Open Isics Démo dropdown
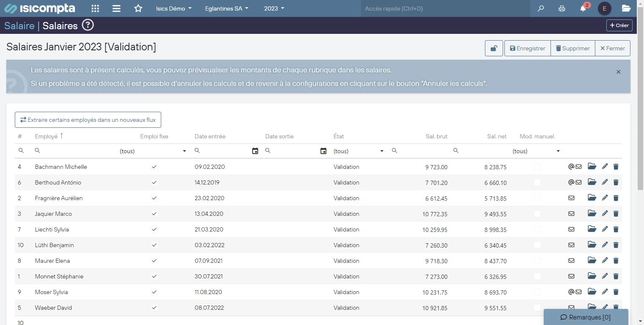This screenshot has width=644, height=325. click(173, 8)
